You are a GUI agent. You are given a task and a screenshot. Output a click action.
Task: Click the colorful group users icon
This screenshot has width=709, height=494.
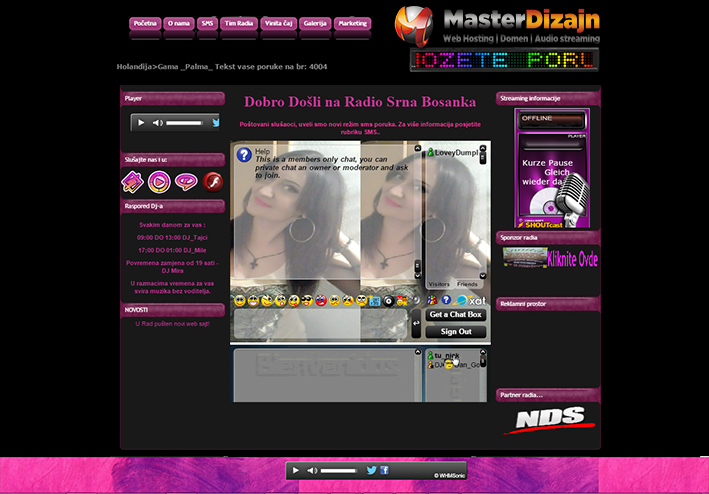click(432, 300)
